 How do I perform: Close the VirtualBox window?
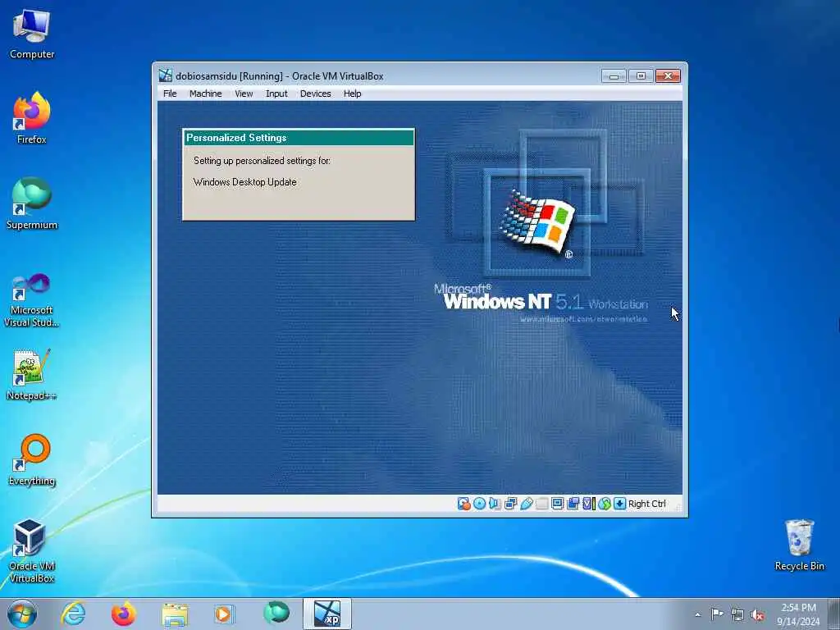(668, 76)
